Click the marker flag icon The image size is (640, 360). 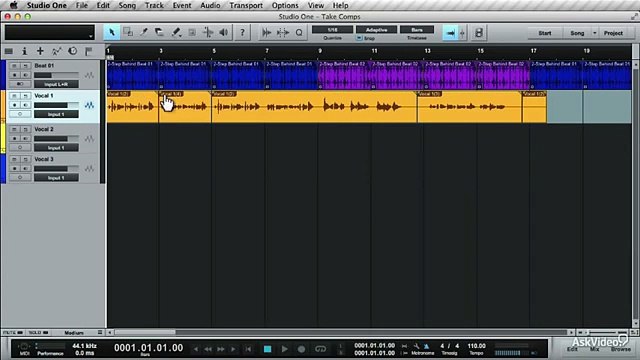(x=88, y=51)
